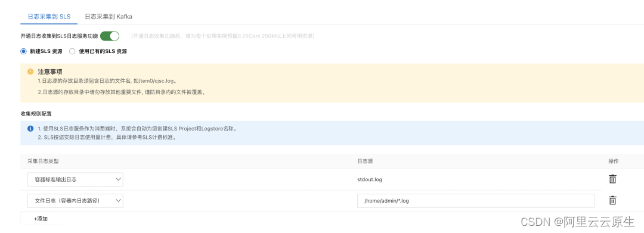Switch to the 日志采集到 Kafka tab
The width and height of the screenshot is (644, 233).
click(109, 17)
